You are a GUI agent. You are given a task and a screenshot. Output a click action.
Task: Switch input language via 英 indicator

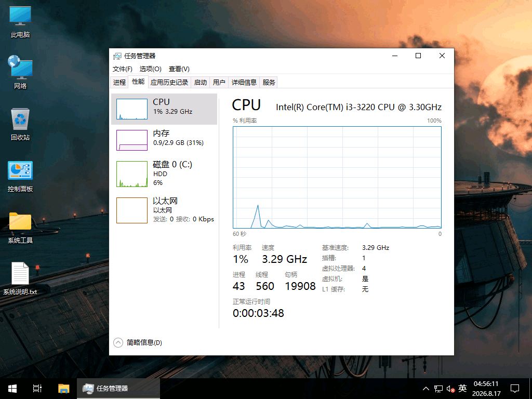[x=462, y=388]
